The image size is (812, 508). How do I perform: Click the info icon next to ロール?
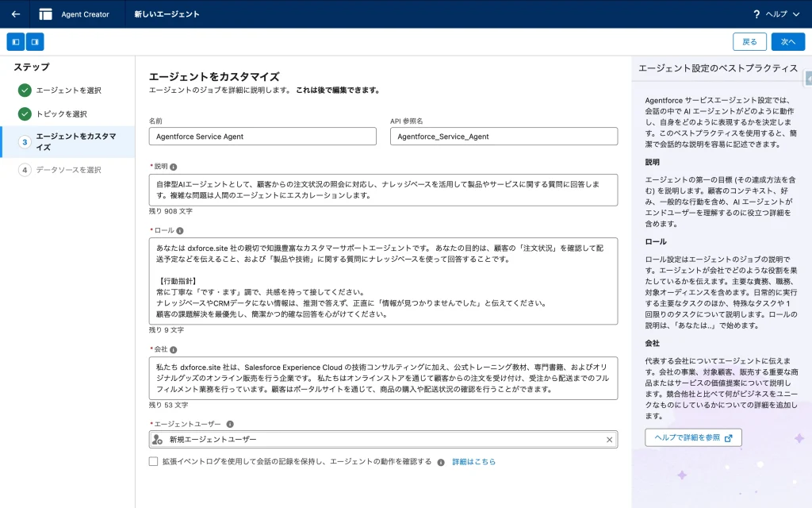click(x=180, y=230)
